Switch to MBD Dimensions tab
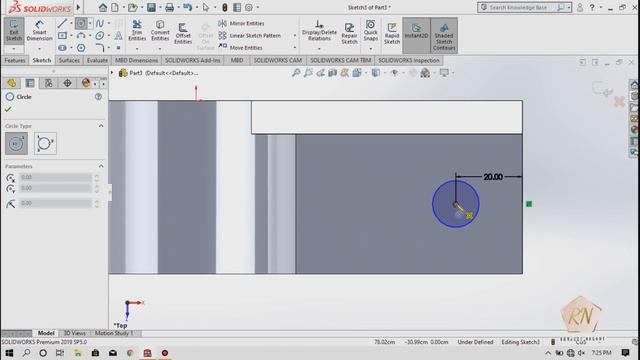640x360 pixels. click(136, 60)
